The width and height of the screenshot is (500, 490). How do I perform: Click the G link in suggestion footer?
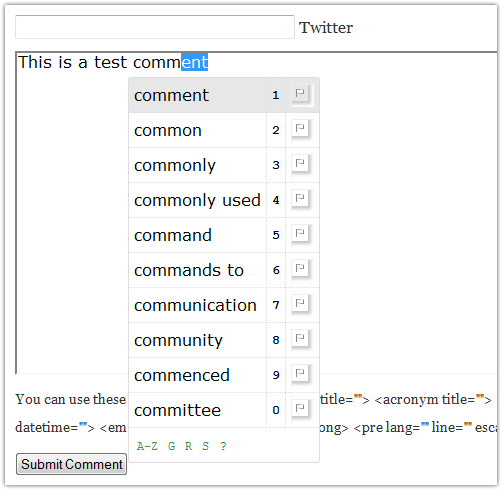171,446
